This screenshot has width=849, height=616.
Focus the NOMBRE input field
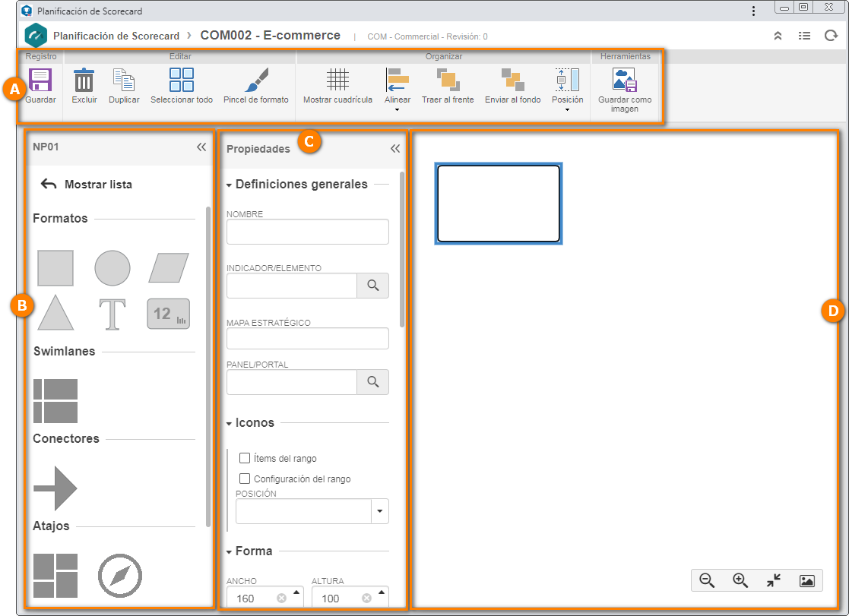(x=308, y=232)
